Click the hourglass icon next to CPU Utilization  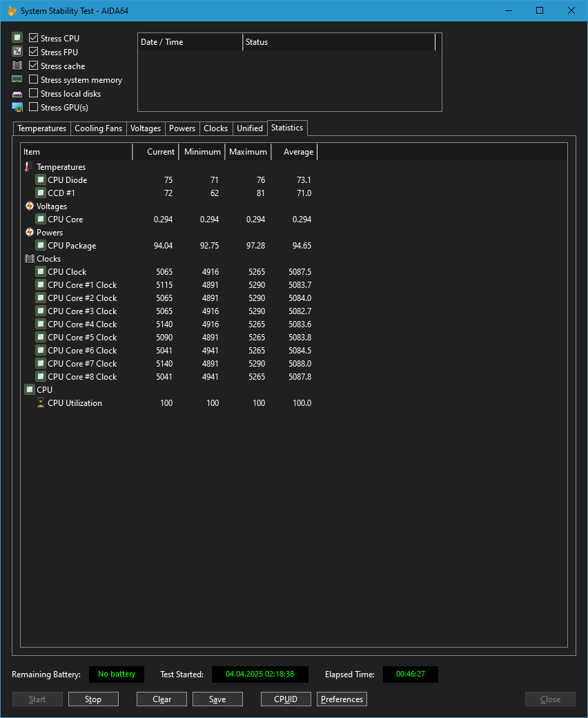(x=41, y=403)
